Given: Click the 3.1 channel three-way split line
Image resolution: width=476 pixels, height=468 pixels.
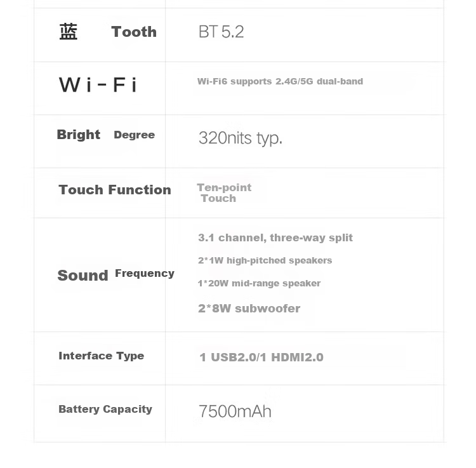Looking at the screenshot, I should (275, 237).
